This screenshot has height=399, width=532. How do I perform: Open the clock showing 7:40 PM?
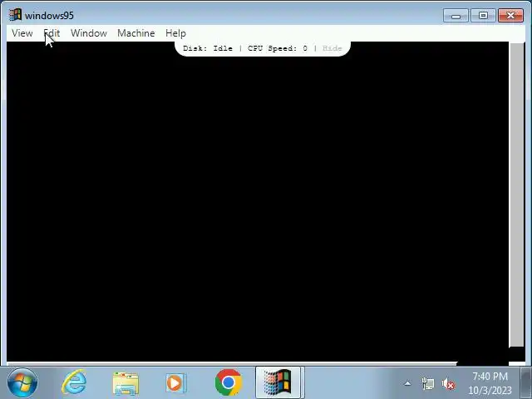(x=490, y=383)
